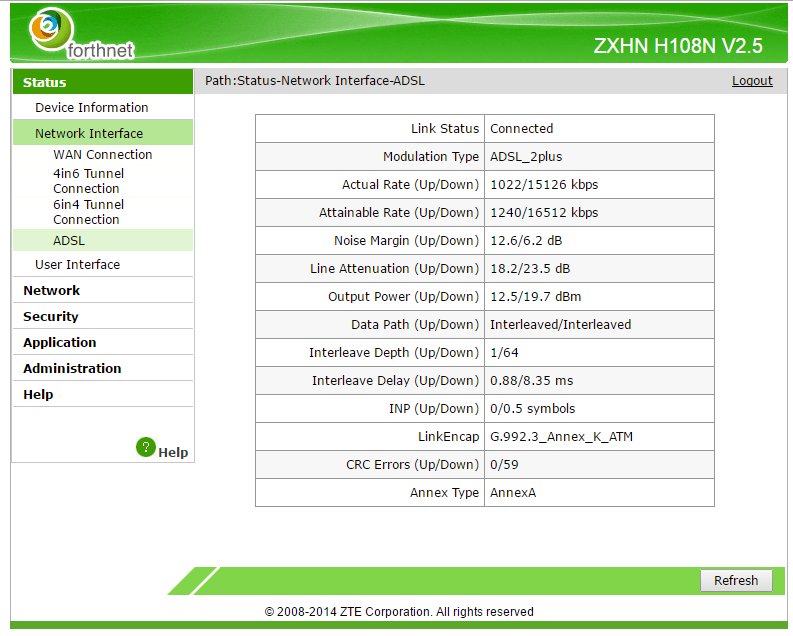The width and height of the screenshot is (793, 636).
Task: Click the Interleave Depth (Up/Down) label
Action: click(x=394, y=353)
